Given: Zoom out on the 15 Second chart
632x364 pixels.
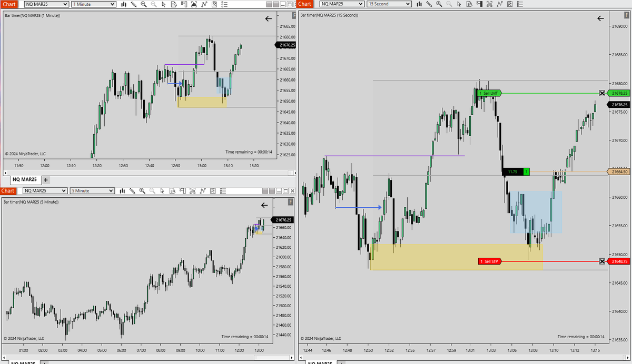Looking at the screenshot, I should tap(449, 4).
